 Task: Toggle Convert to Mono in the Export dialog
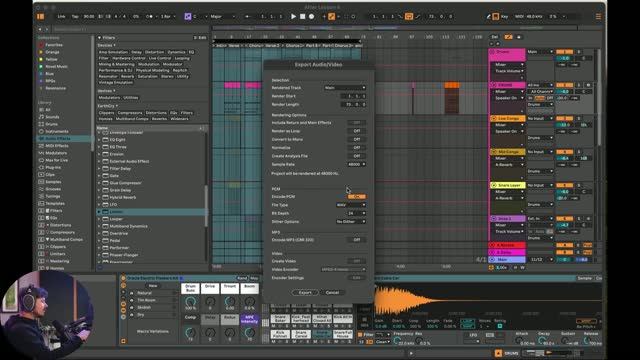tap(357, 139)
